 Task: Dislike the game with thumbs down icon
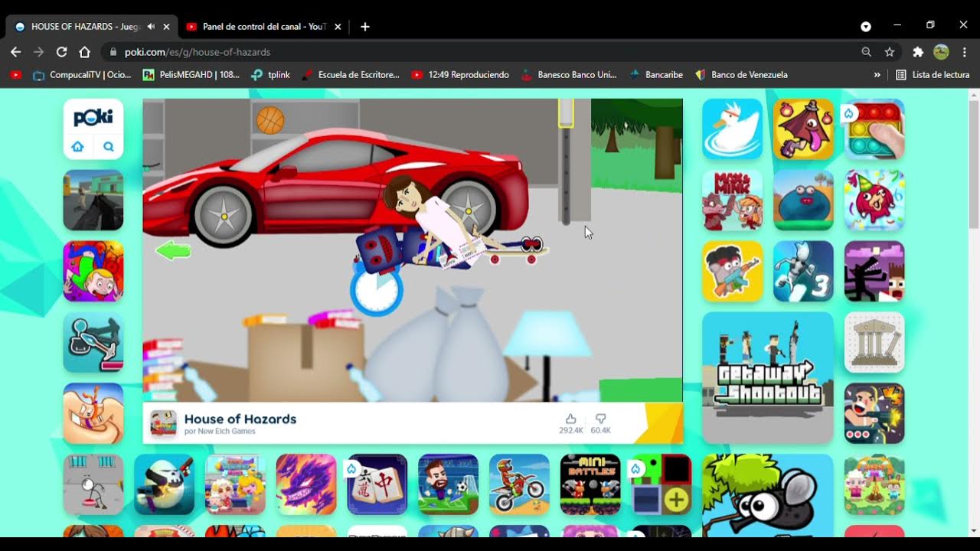(x=600, y=419)
